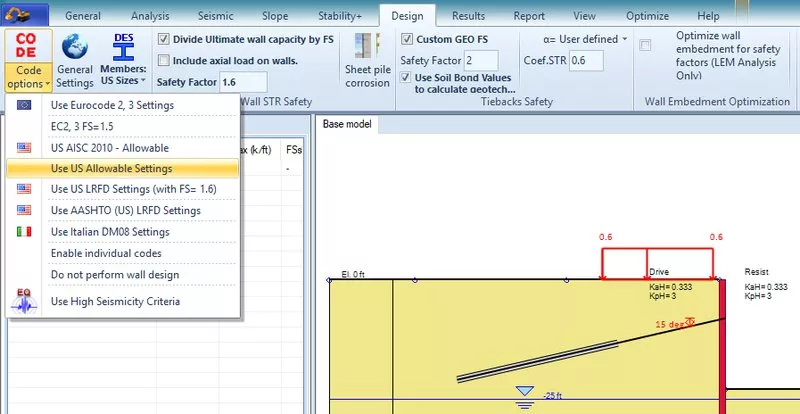Switch to the Analysis ribbon tab

[x=150, y=16]
